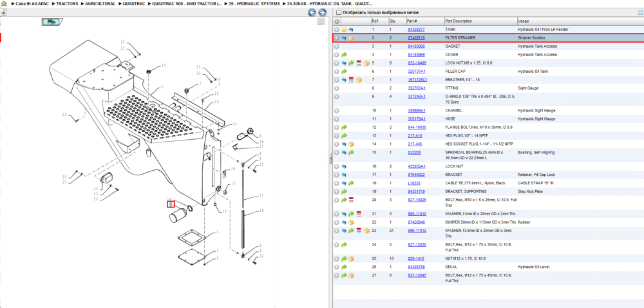Screen dimensions: 644x308
Task: Click blue arrow in BRACKET ref 17 row
Action: (344, 175)
